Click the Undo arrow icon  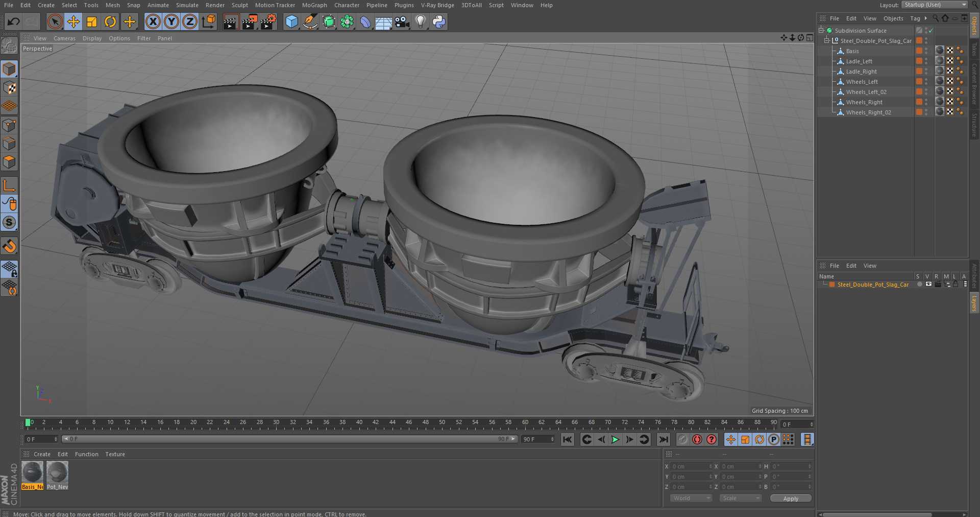pyautogui.click(x=14, y=21)
